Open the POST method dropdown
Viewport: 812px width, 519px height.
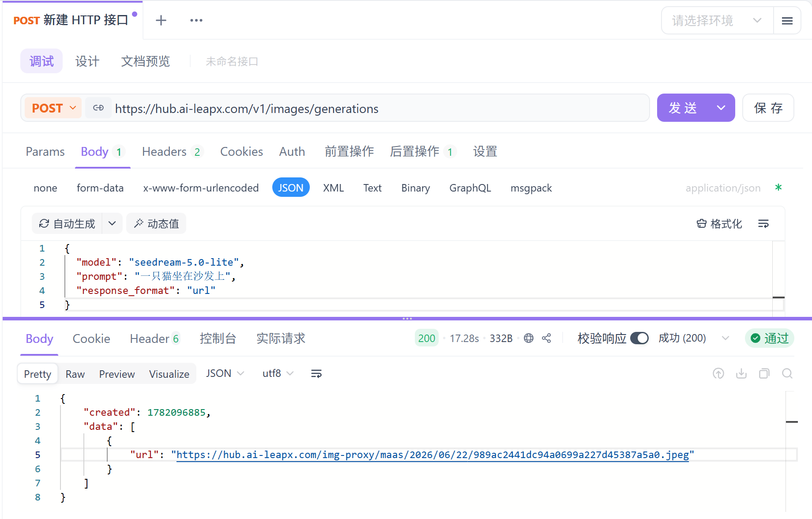[x=53, y=108]
